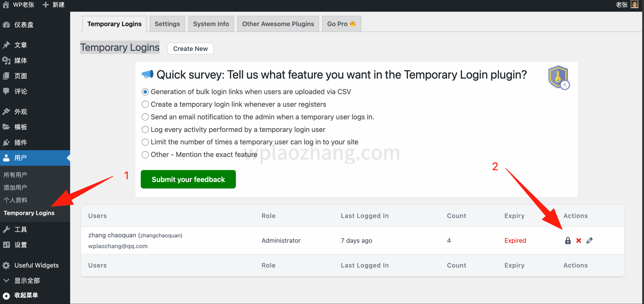Choose 'Limit the number of times' option
The width and height of the screenshot is (644, 304).
click(145, 142)
